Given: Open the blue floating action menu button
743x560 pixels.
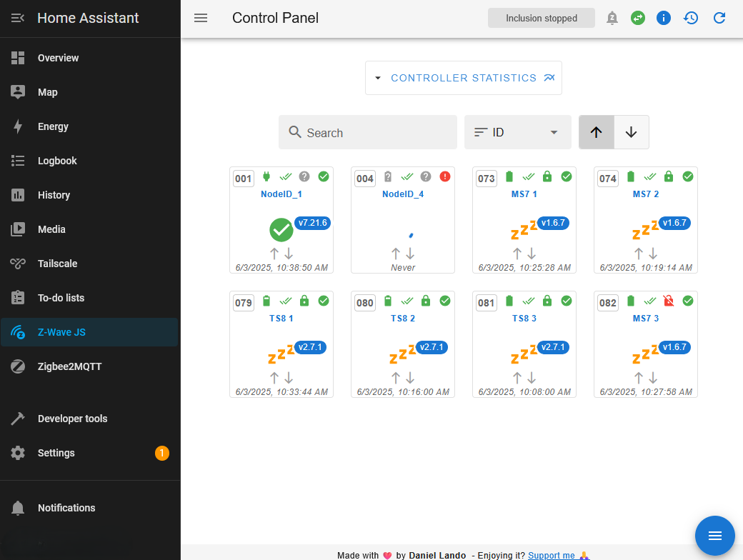Looking at the screenshot, I should [714, 536].
